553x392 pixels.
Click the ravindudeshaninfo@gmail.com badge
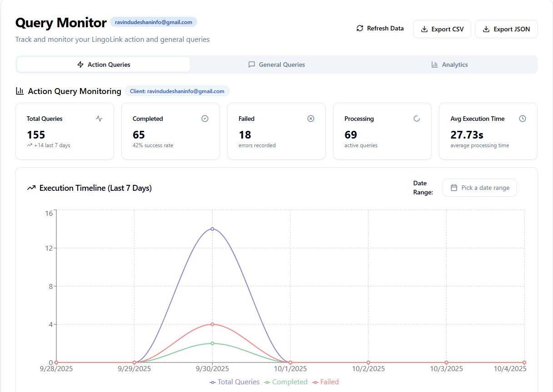(153, 22)
